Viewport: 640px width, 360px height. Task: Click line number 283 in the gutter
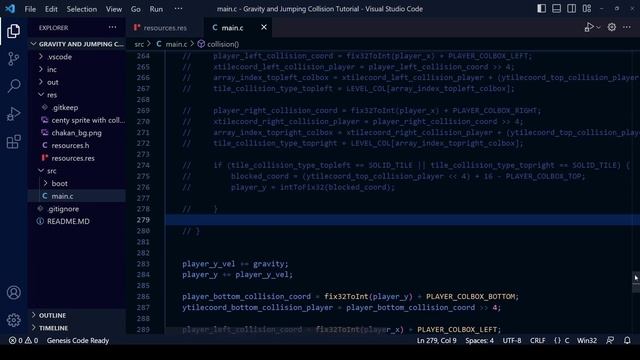pos(143,264)
